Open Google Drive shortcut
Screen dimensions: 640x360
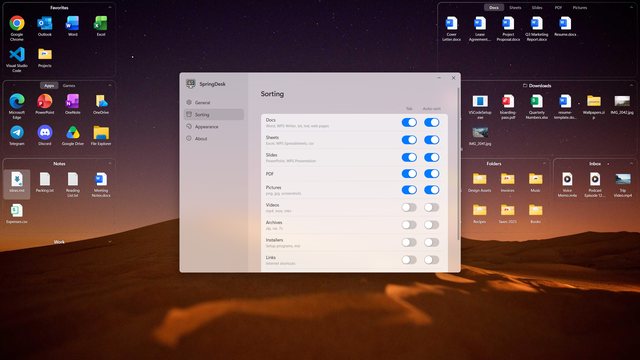(x=73, y=136)
